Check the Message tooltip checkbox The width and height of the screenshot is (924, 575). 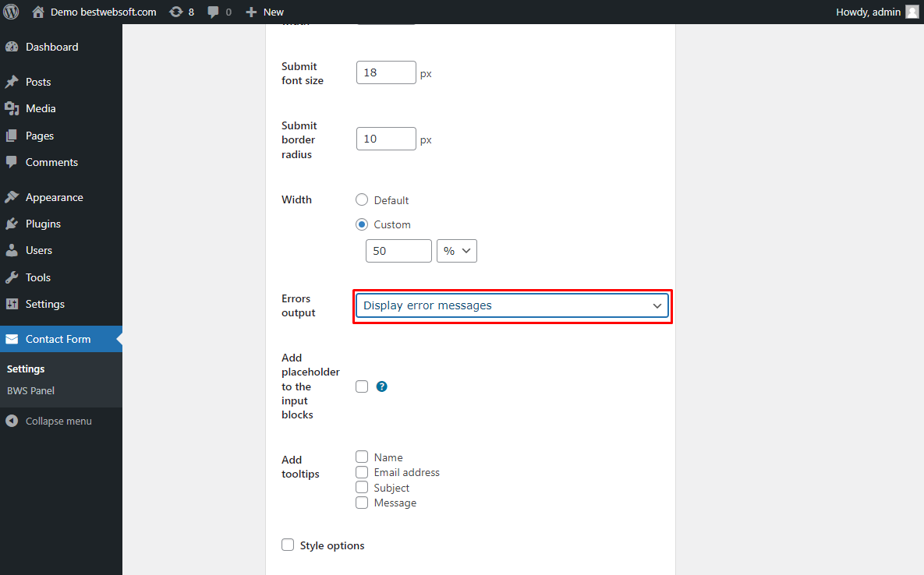(362, 503)
